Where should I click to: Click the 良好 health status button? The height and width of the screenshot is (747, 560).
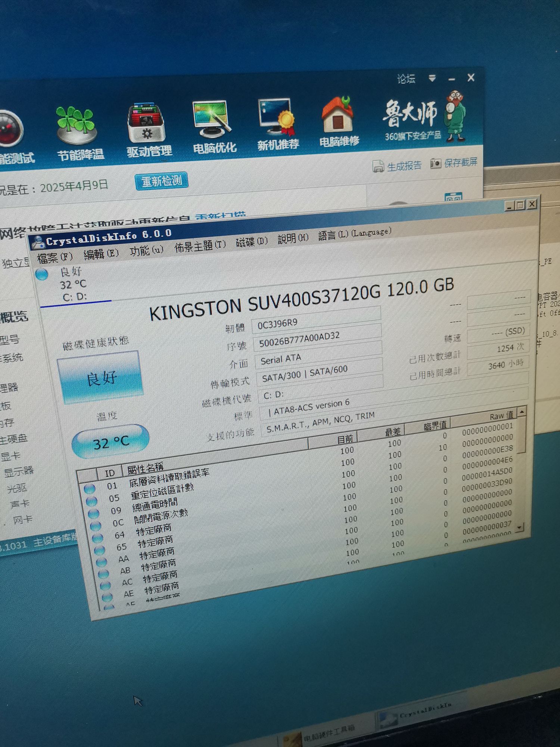click(x=101, y=376)
